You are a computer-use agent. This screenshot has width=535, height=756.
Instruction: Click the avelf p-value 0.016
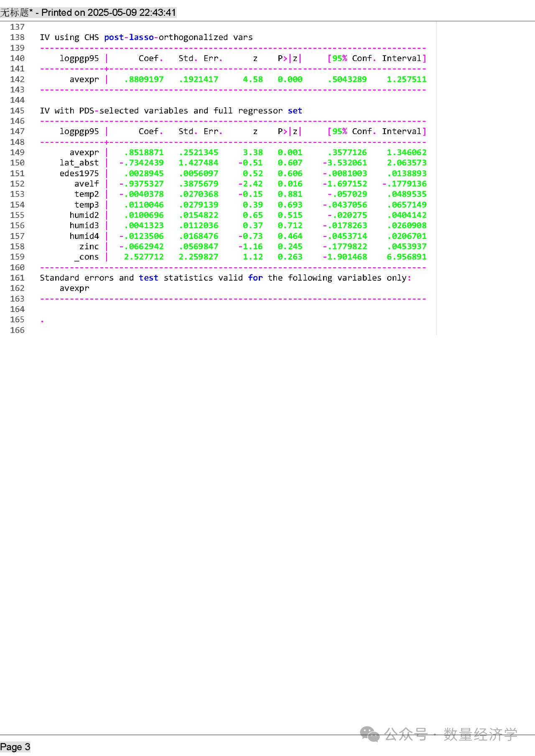click(x=290, y=184)
